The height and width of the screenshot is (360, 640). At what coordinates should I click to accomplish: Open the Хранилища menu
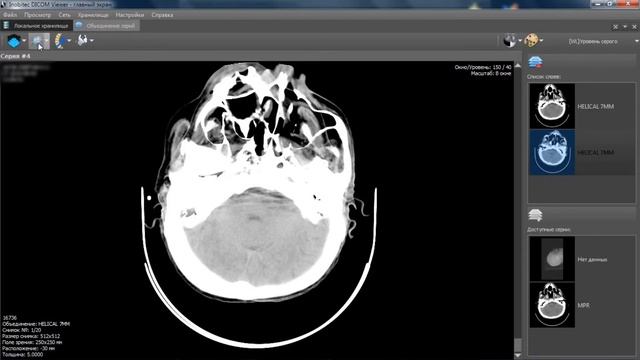coord(93,15)
